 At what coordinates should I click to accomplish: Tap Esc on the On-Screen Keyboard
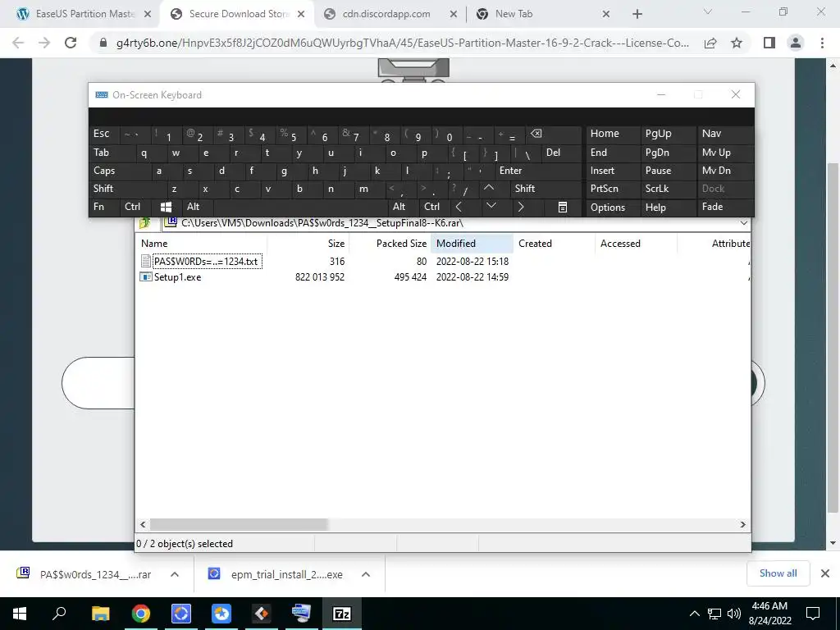[x=103, y=134]
